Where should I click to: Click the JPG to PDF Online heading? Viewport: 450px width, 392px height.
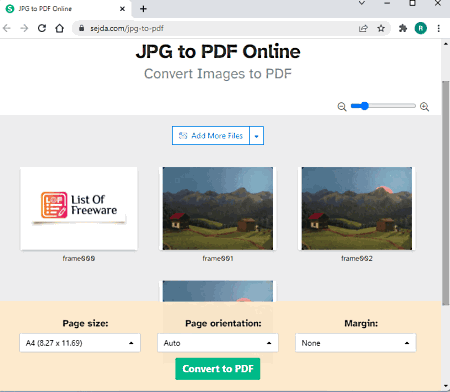[x=218, y=51]
